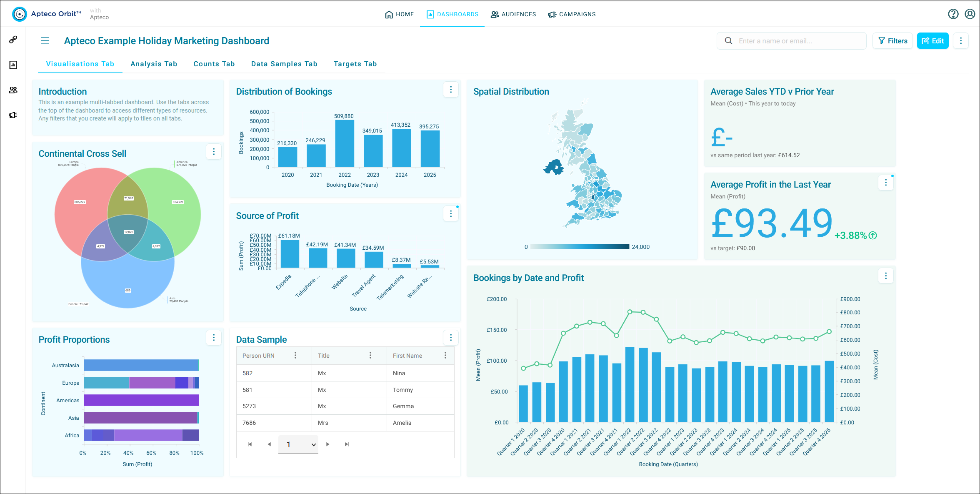This screenshot has width=980, height=494.
Task: Open Distribution of Bookings tile options menu
Action: 451,90
